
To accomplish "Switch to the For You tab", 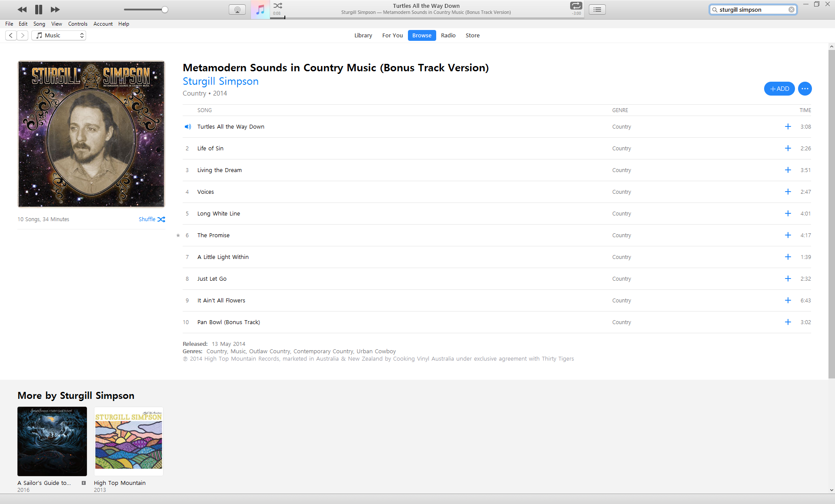I will [x=392, y=36].
